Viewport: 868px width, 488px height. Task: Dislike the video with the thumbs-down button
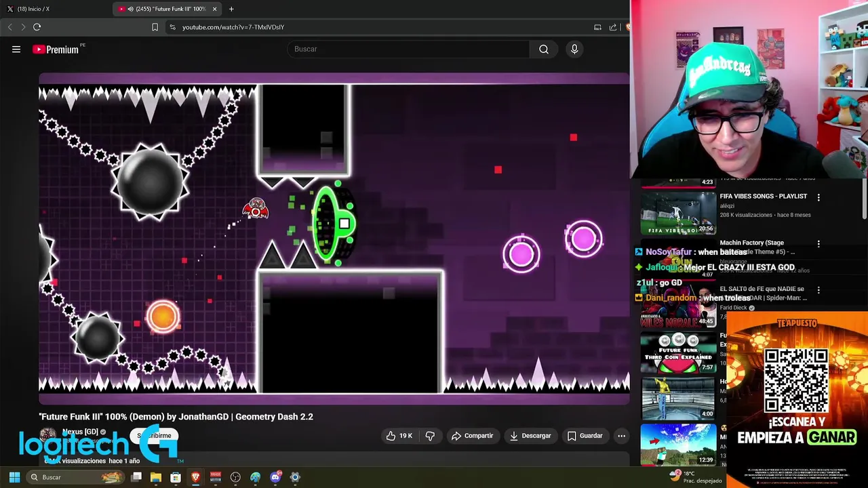point(430,436)
